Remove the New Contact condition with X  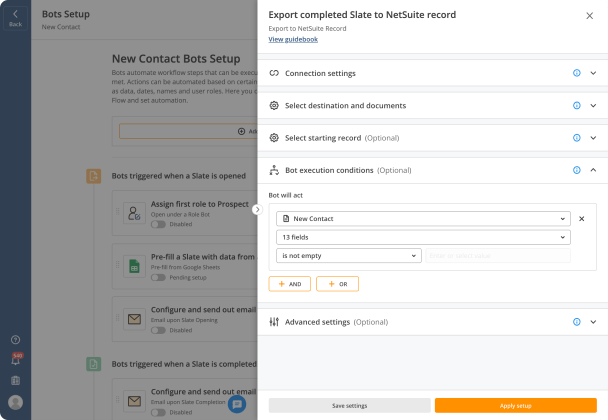(582, 219)
